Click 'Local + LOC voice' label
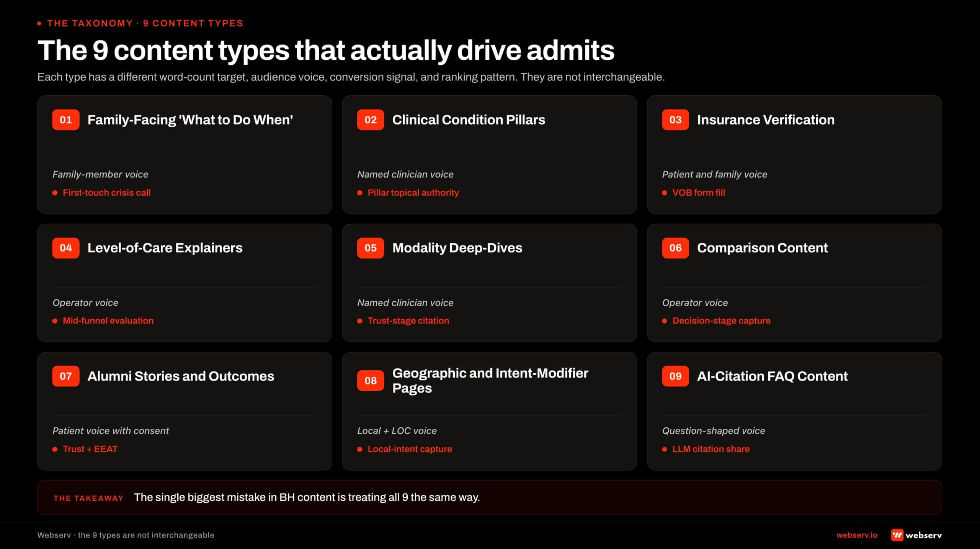Viewport: 980px width, 549px height. click(x=397, y=431)
